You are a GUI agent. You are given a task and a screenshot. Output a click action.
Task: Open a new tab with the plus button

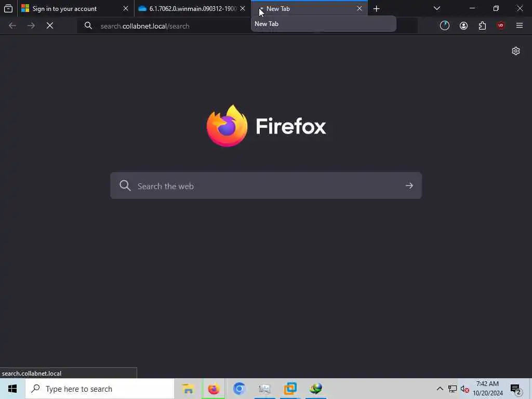click(x=376, y=8)
